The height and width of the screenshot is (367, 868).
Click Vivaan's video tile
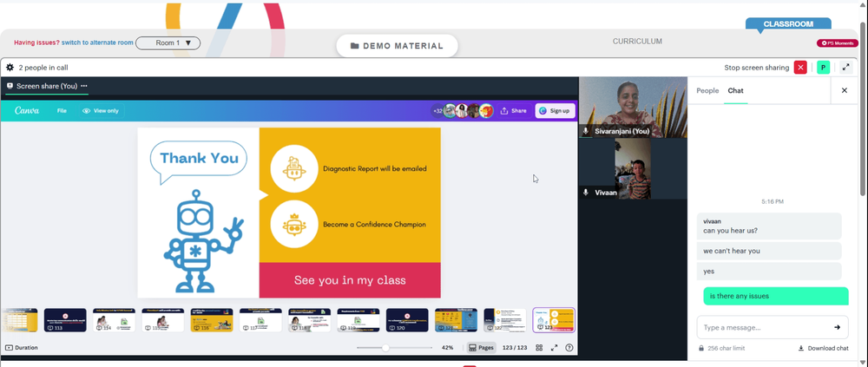click(x=633, y=169)
